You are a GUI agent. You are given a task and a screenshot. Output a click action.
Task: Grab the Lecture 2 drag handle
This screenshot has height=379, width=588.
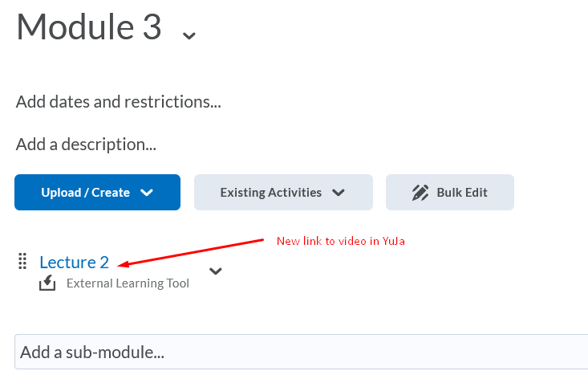pos(22,261)
